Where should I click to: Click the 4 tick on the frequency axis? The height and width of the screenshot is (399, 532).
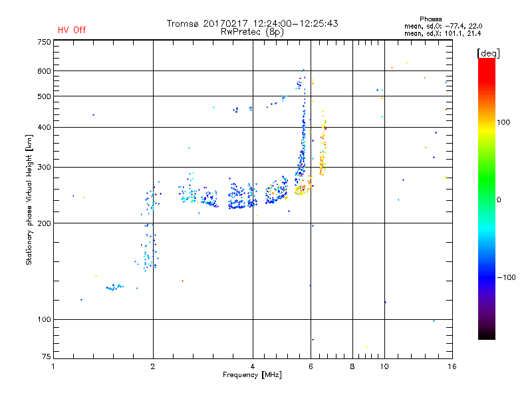point(253,366)
